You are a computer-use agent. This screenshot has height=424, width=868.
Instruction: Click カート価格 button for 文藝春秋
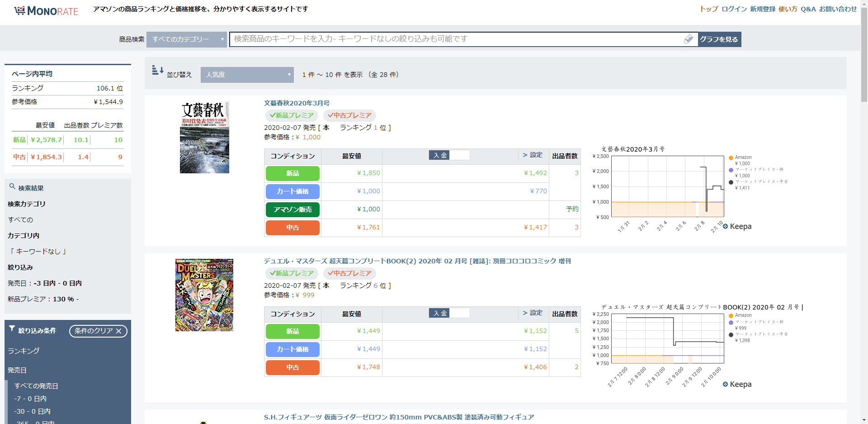coord(292,191)
